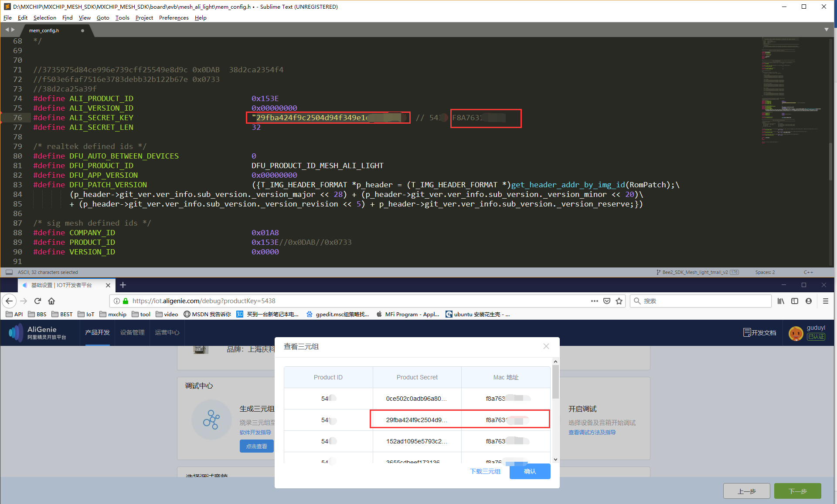The width and height of the screenshot is (837, 504).
Task: Open the Selection menu in Sublime Text
Action: [x=44, y=18]
